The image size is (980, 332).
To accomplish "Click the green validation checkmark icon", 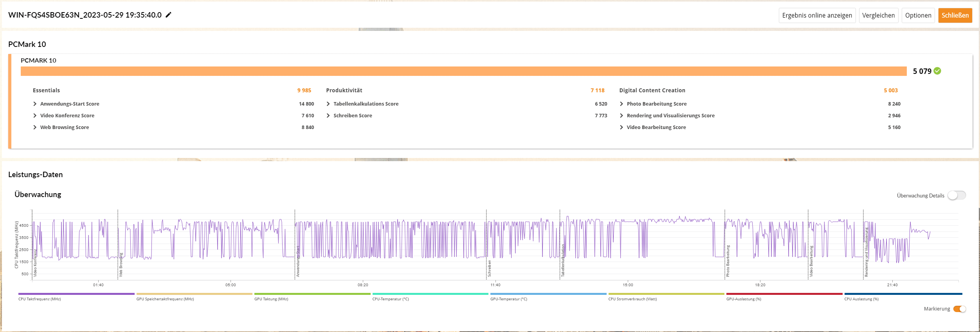I will 937,71.
